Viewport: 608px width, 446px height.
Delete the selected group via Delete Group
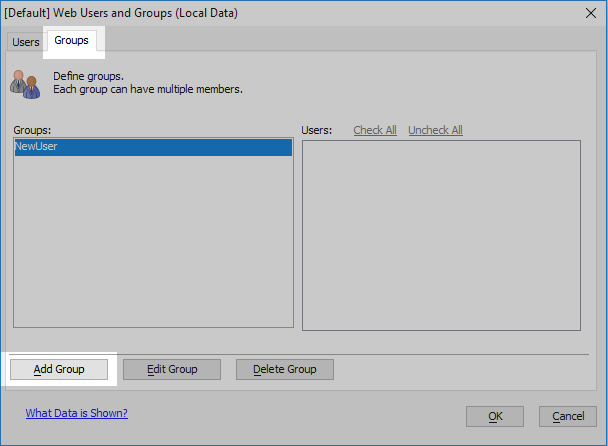[x=285, y=369]
